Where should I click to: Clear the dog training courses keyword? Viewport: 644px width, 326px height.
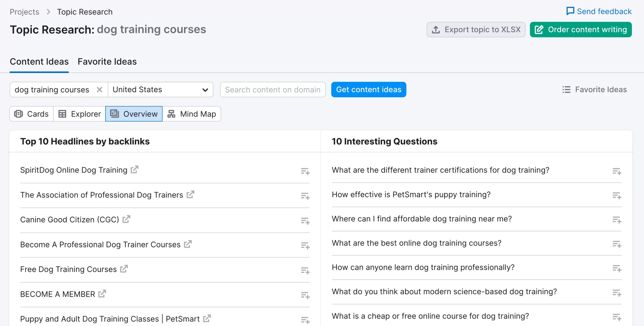coord(100,89)
